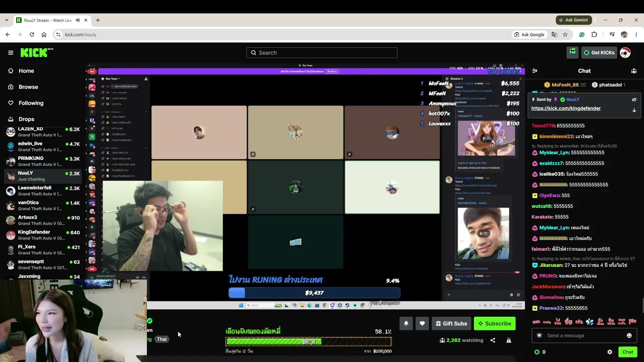Click the Thai language tag
This screenshot has height=362, width=644.
[162, 339]
